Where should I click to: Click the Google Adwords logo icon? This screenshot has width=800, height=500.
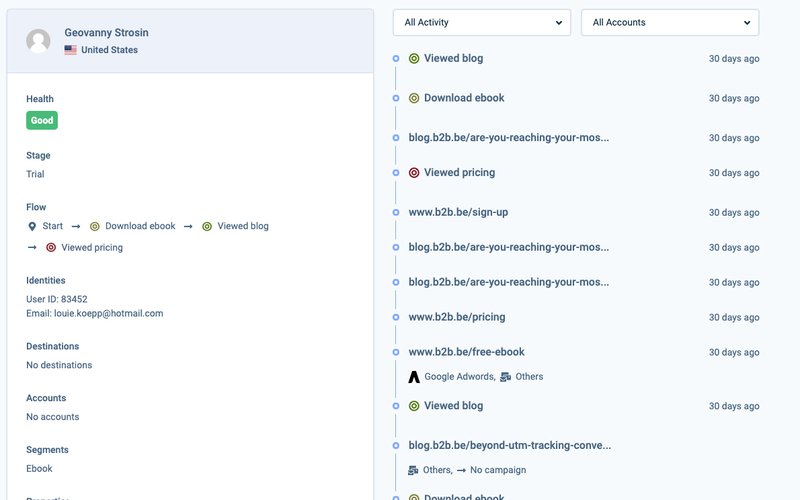(414, 377)
